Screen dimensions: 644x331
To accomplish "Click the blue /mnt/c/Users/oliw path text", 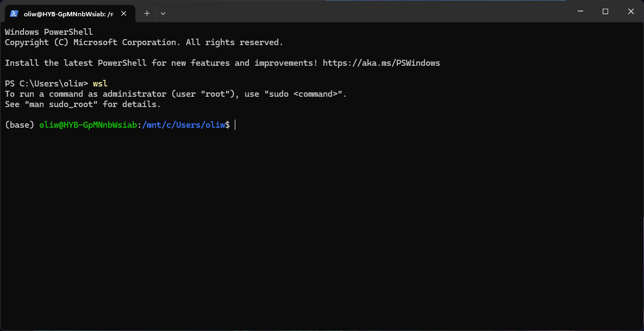I will coord(184,124).
